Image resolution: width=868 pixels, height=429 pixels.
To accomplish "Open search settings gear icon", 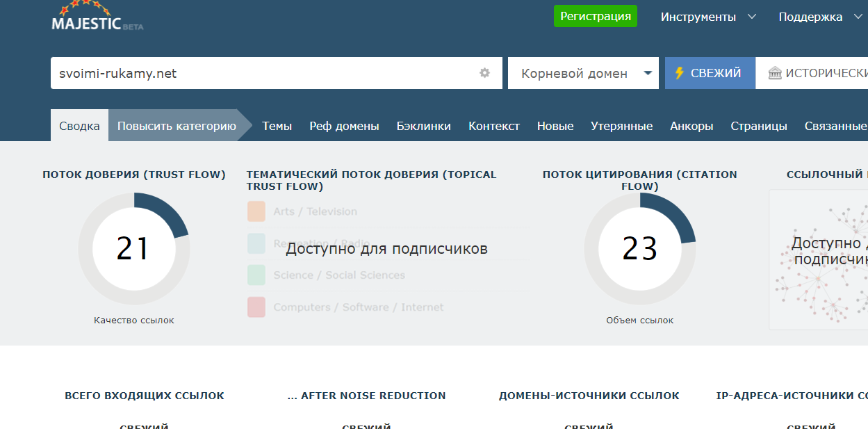I will point(485,73).
